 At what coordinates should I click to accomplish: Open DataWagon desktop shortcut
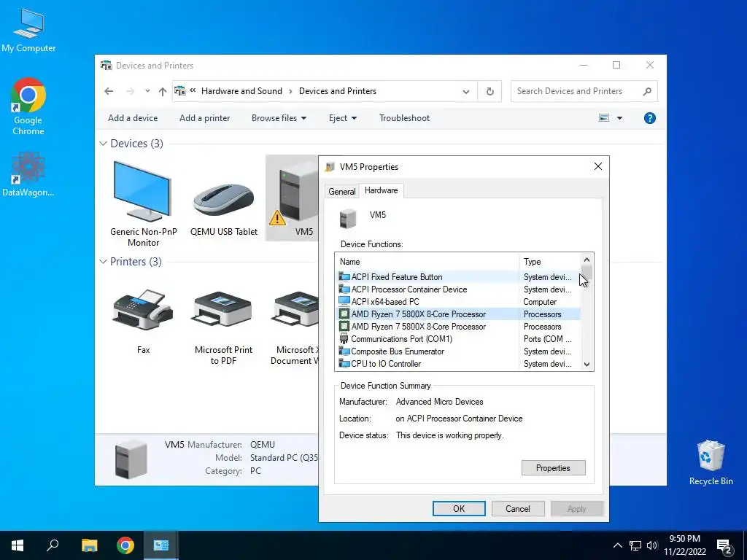pyautogui.click(x=28, y=174)
